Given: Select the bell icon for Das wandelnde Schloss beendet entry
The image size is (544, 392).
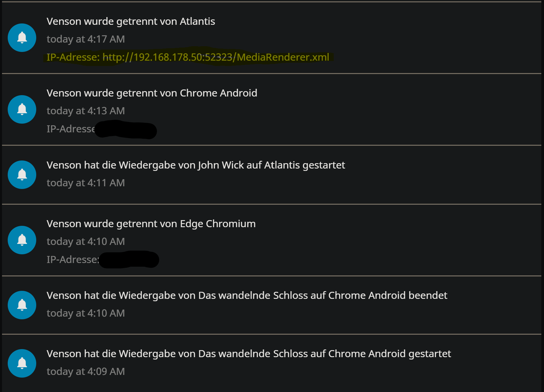Looking at the screenshot, I should coord(22,305).
